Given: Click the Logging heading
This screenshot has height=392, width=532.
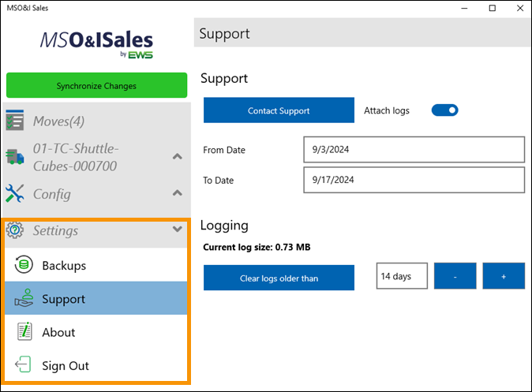Looking at the screenshot, I should point(224,226).
